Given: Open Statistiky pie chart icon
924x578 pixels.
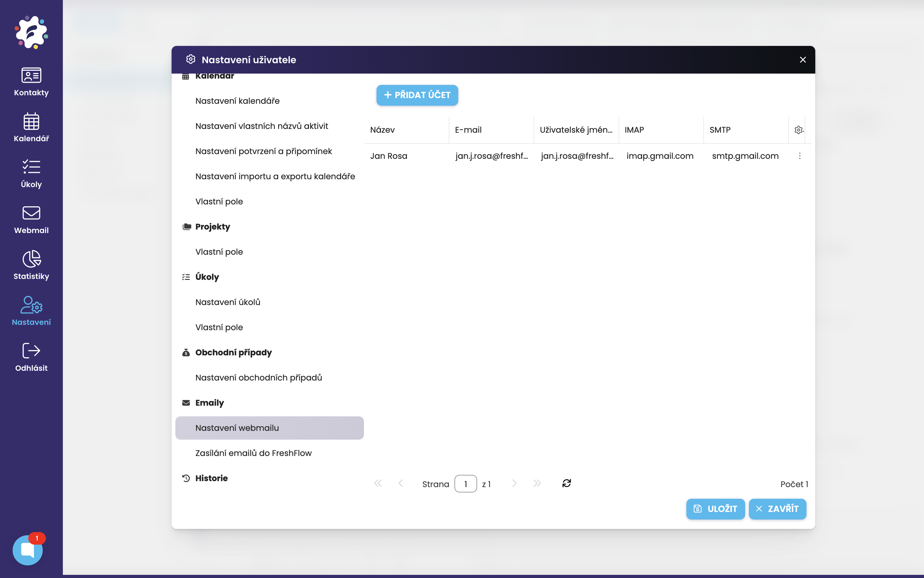Looking at the screenshot, I should [x=31, y=265].
